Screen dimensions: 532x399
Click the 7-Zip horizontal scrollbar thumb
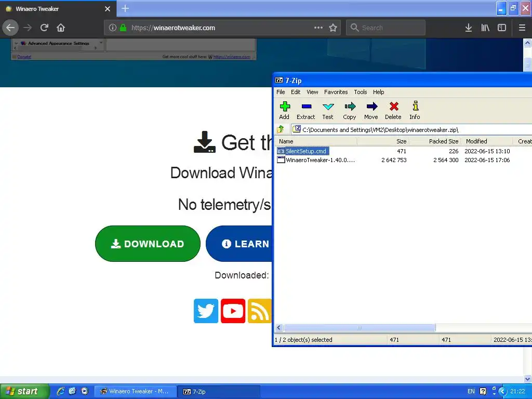pos(360,327)
